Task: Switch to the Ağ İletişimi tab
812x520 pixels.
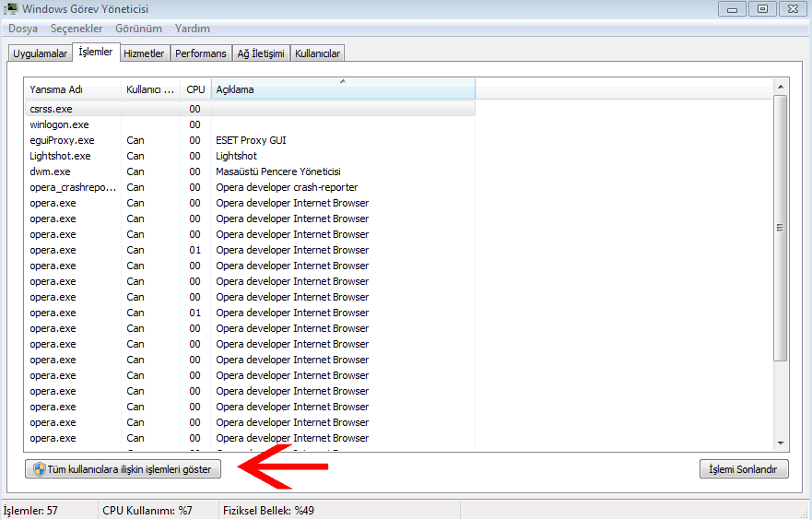Action: pos(261,53)
